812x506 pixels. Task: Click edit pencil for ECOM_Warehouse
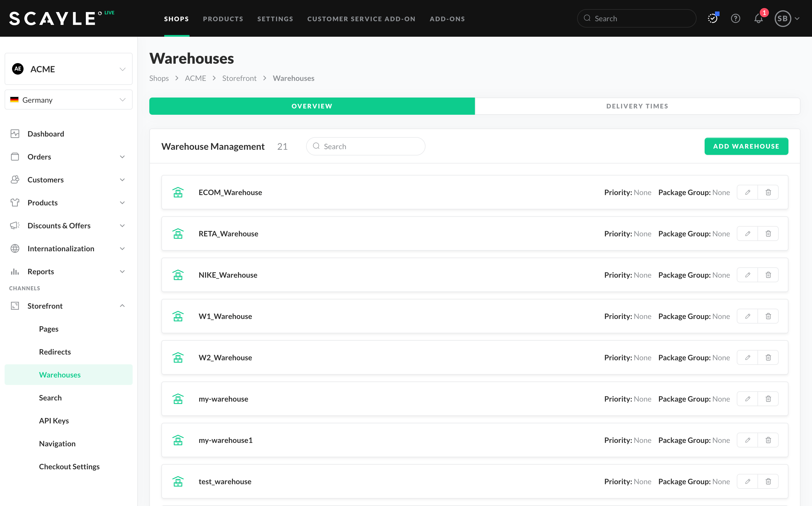point(747,192)
